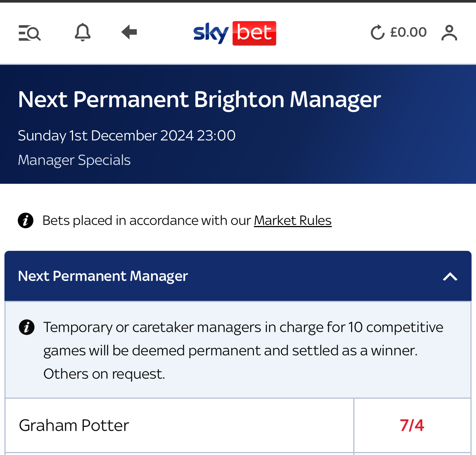
Task: Click the Manager Specials category text
Action: (74, 160)
